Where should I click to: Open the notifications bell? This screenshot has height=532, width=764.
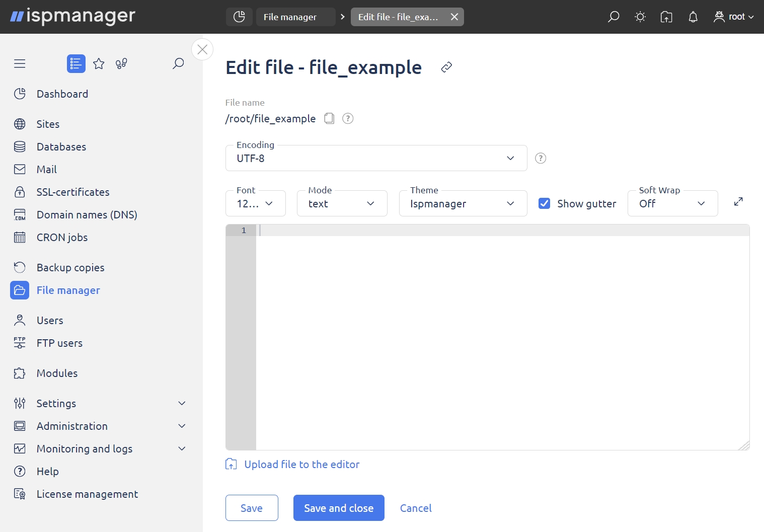pos(693,17)
